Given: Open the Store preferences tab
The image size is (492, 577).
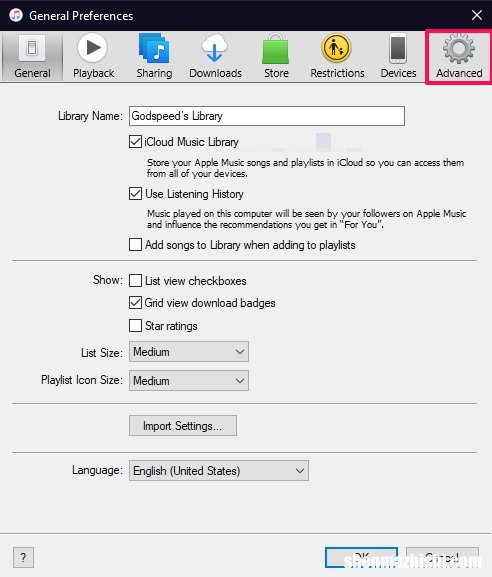Looking at the screenshot, I should tap(276, 56).
